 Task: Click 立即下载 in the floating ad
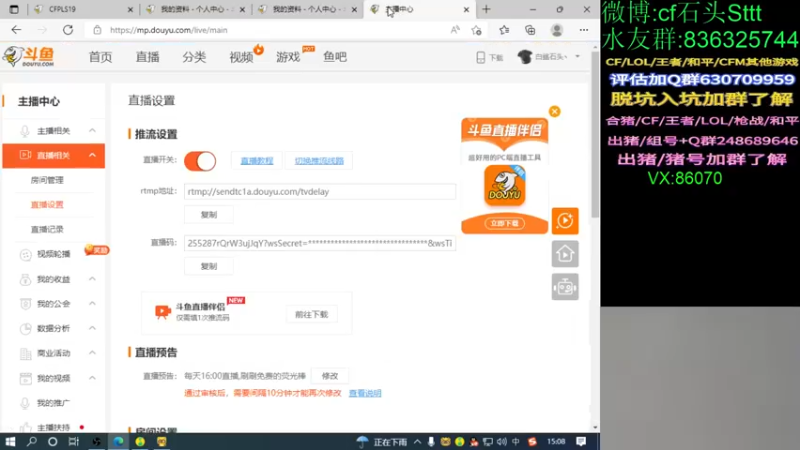point(504,223)
